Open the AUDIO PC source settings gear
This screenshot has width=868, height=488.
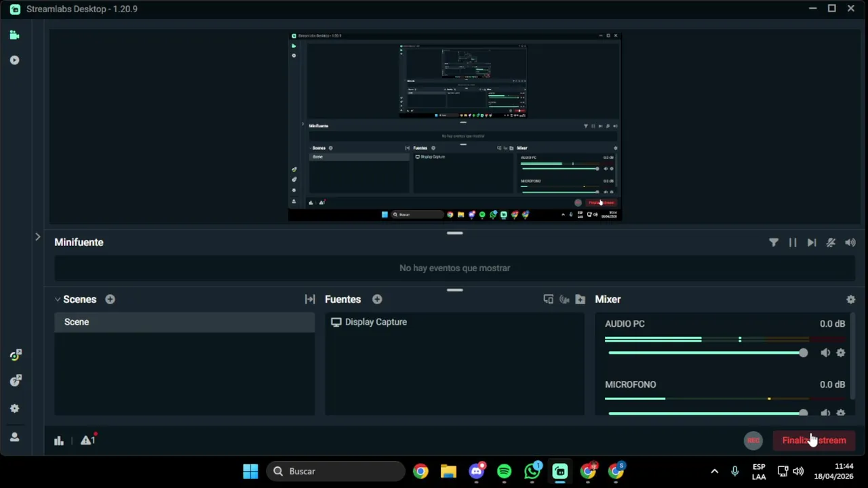pyautogui.click(x=841, y=353)
